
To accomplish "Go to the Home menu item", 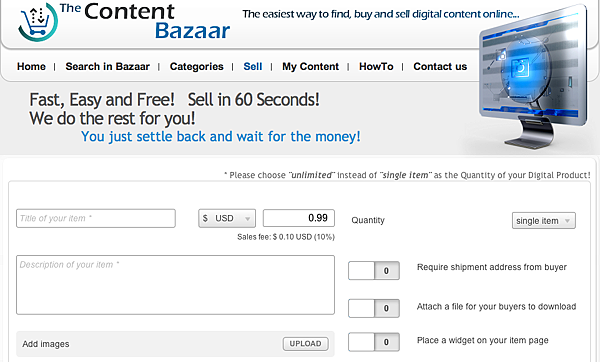I will pyautogui.click(x=31, y=67).
